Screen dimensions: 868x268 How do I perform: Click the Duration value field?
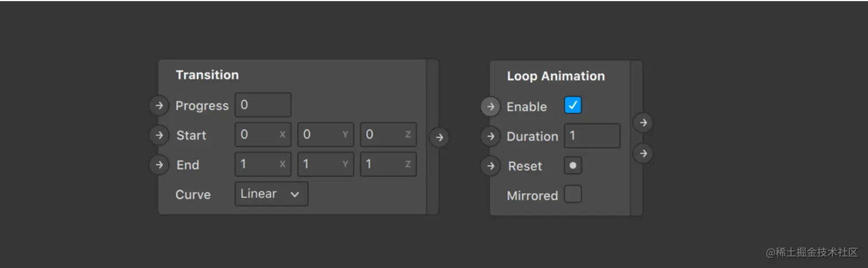pos(591,136)
